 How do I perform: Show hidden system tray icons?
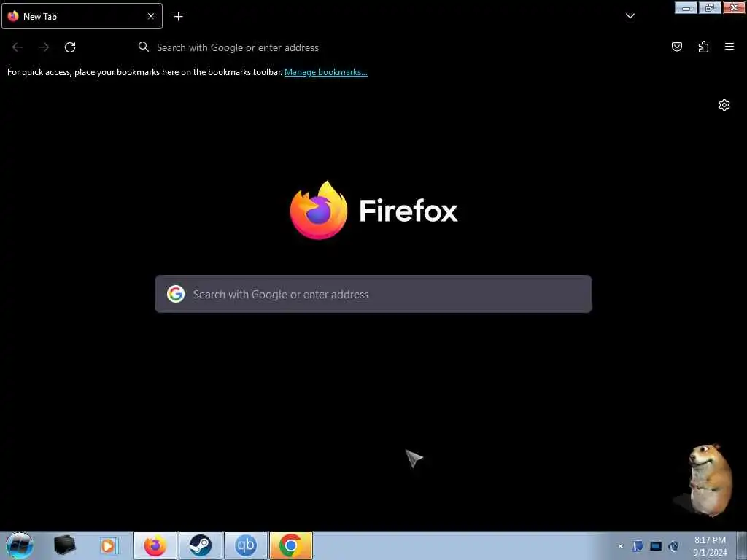620,546
